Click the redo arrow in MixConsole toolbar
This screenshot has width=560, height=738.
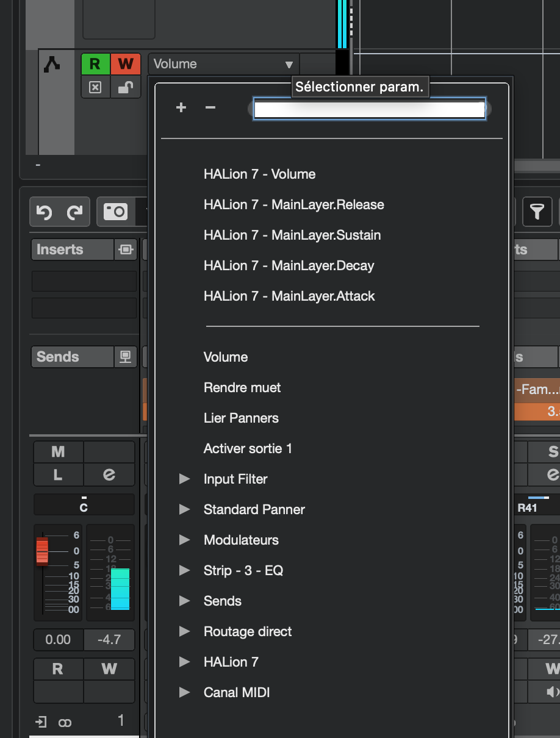[74, 212]
